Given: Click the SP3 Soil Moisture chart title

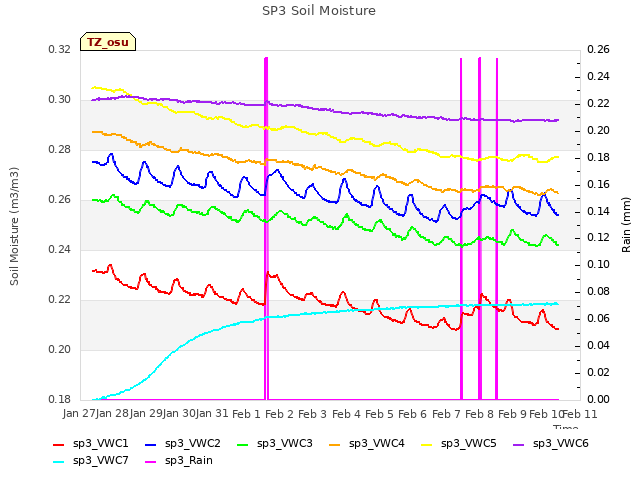Looking at the screenshot, I should click(319, 11).
